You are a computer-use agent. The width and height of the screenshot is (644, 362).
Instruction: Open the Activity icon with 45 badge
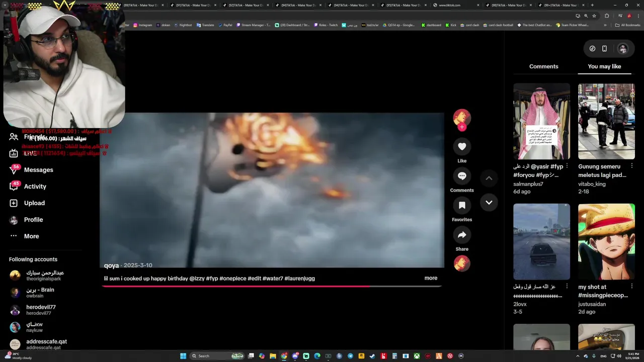(14, 186)
